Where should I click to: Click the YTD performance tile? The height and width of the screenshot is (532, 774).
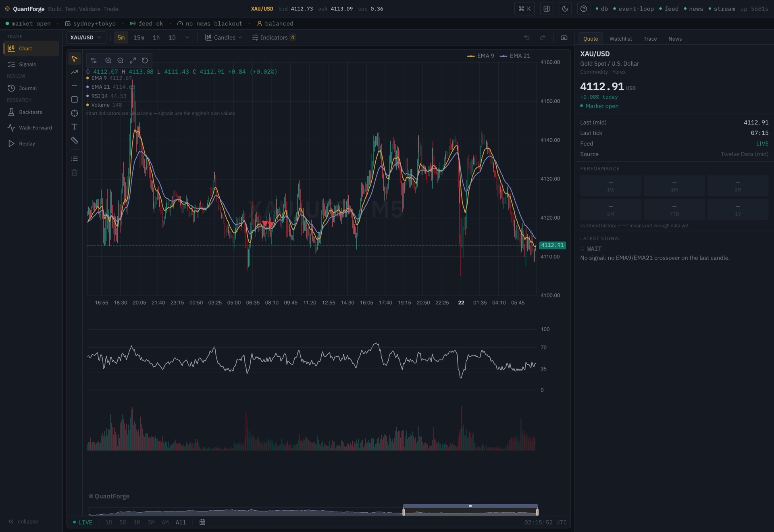[x=674, y=210]
